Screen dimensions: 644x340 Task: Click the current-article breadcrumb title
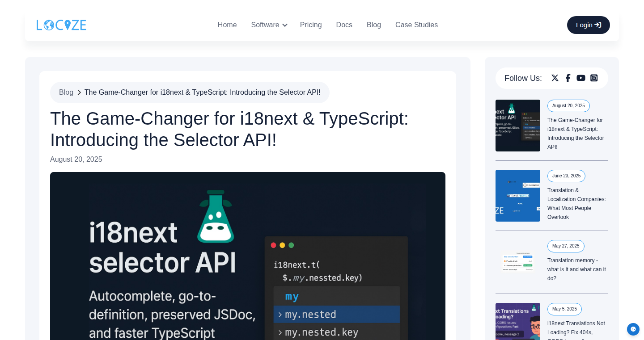pyautogui.click(x=203, y=92)
